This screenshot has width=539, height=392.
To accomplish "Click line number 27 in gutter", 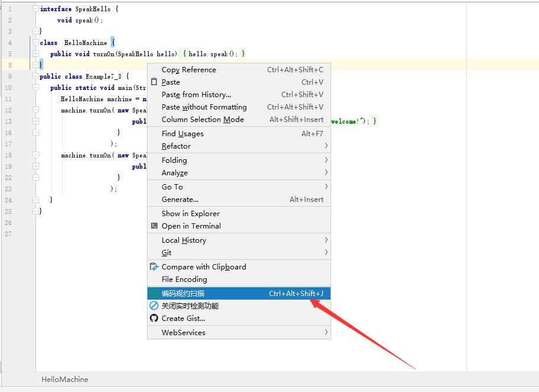I will (x=8, y=234).
